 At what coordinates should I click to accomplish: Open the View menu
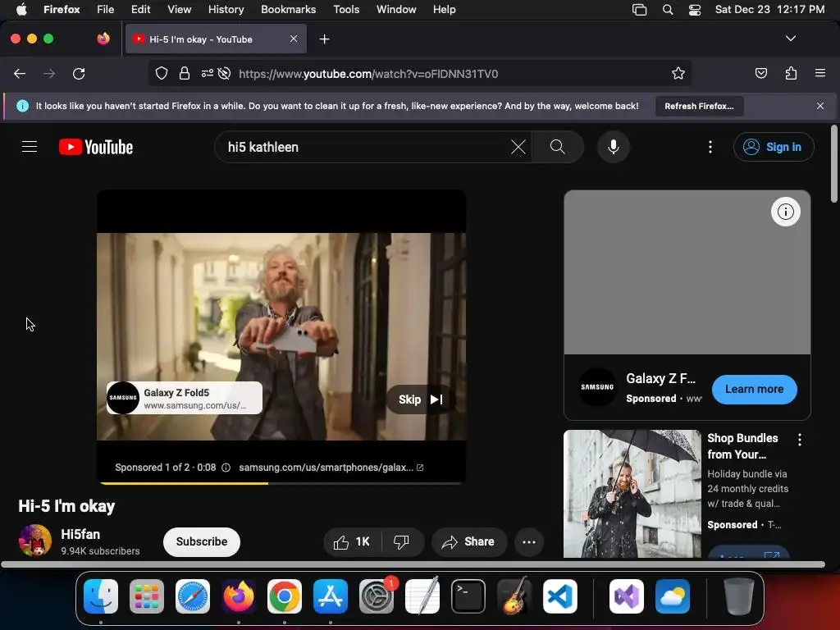pos(179,9)
